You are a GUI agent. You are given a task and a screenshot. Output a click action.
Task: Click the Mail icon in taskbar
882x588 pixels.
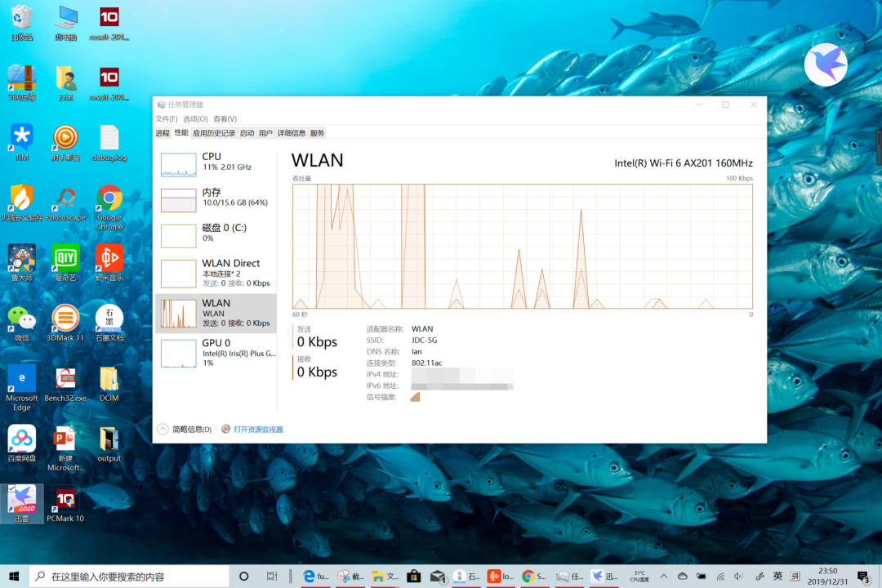(x=438, y=577)
